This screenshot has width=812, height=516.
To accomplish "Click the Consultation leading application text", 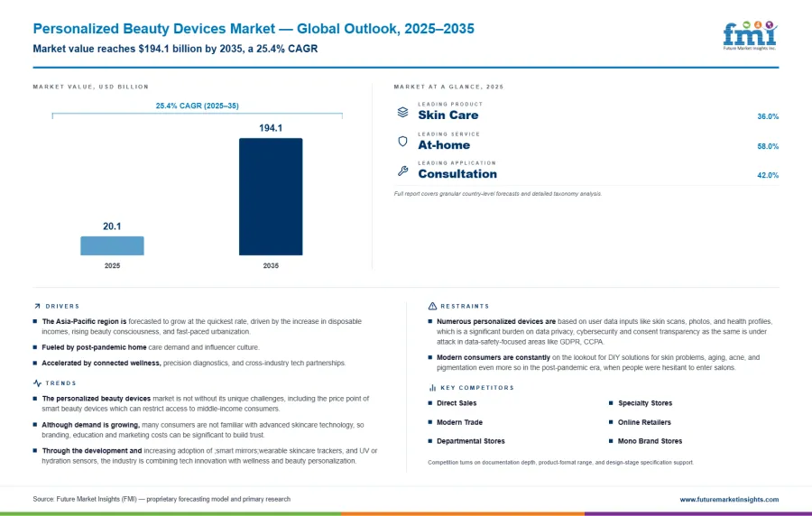I will [x=457, y=174].
